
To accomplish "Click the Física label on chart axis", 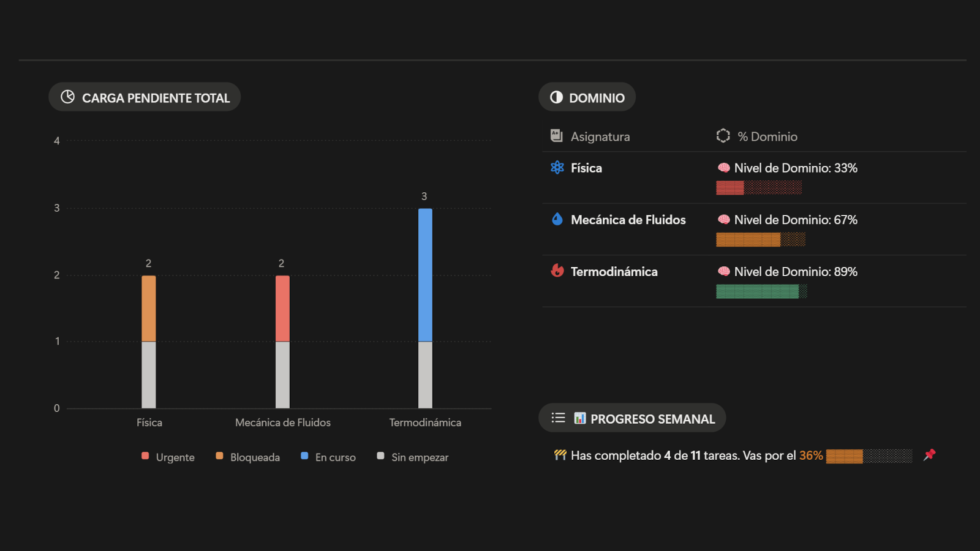I will point(149,422).
